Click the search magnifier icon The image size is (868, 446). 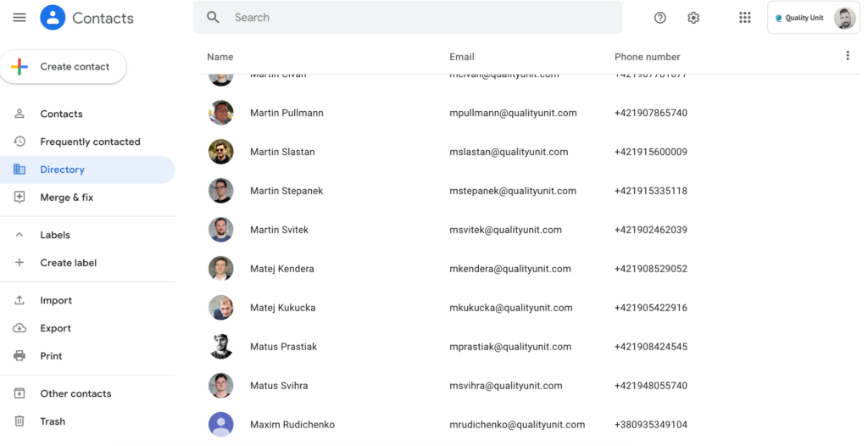(x=213, y=17)
